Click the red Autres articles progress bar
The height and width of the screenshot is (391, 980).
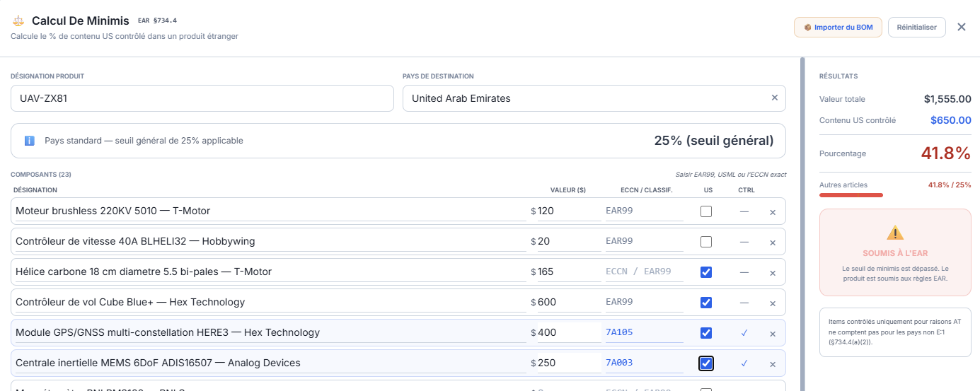click(x=851, y=195)
